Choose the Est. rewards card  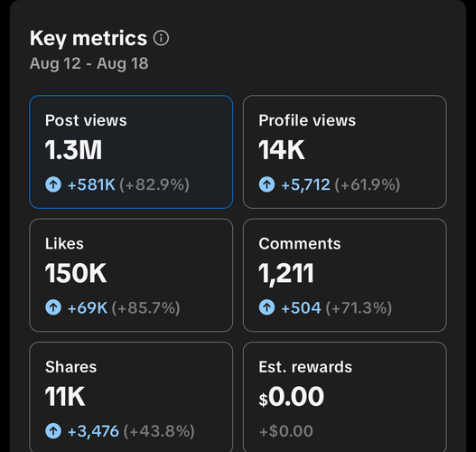[344, 397]
